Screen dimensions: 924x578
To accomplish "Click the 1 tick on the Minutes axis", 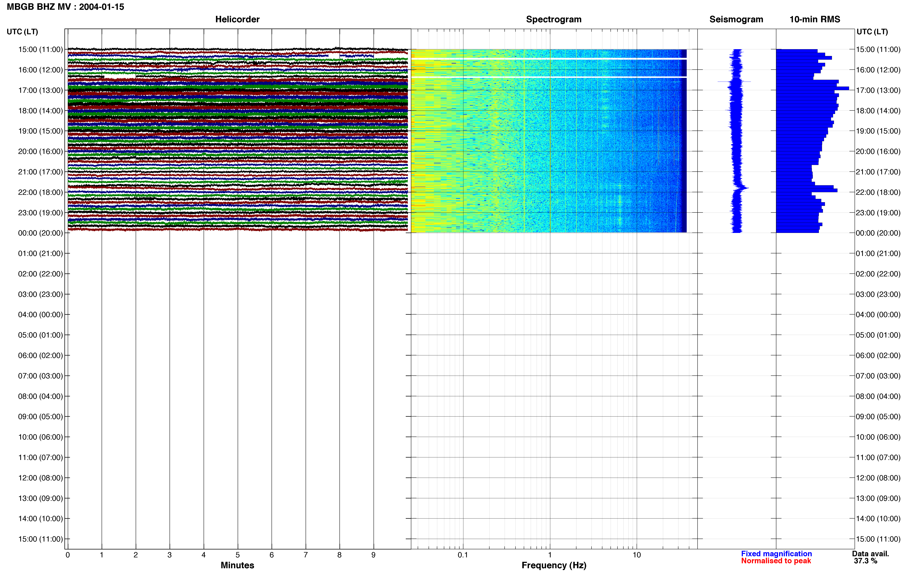I will (102, 555).
